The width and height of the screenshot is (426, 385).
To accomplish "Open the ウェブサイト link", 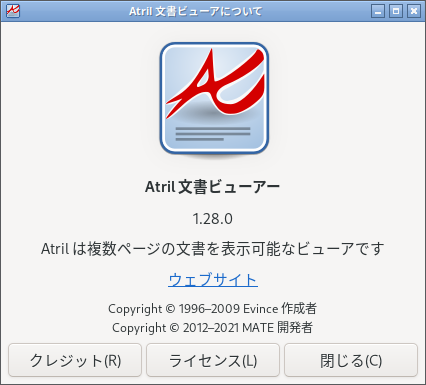I will click(x=213, y=280).
